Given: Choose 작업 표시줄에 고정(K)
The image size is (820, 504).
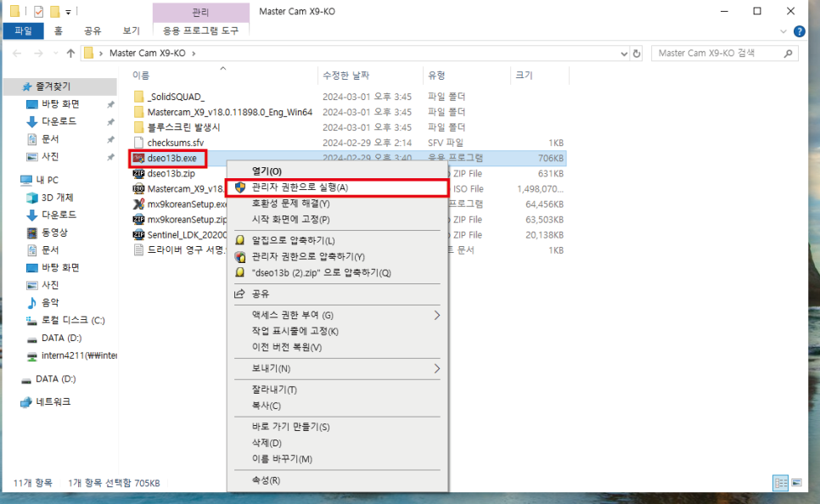Looking at the screenshot, I should pyautogui.click(x=337, y=331).
